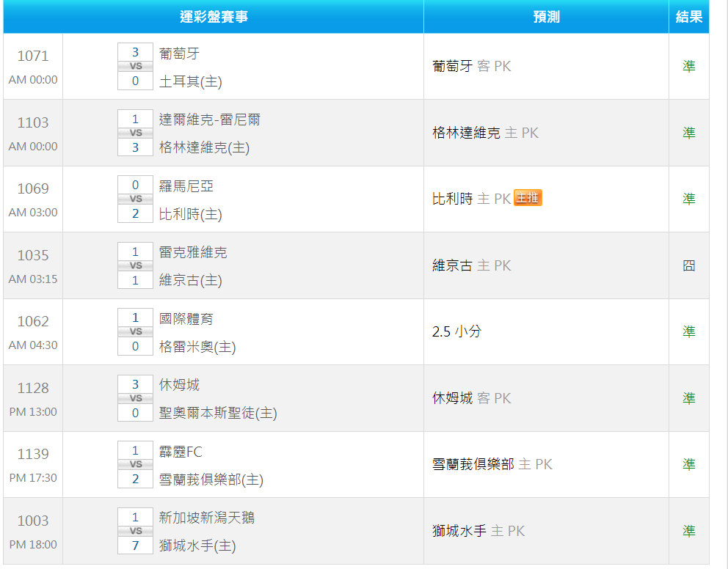The image size is (728, 569).
Task: Click the 準 result for match 1062
Action: [689, 331]
